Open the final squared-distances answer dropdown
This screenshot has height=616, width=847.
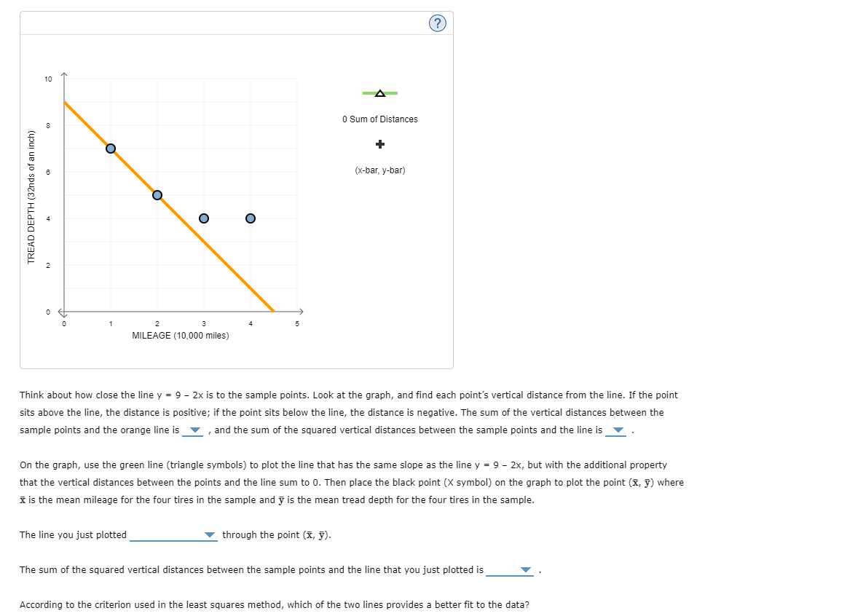click(526, 570)
